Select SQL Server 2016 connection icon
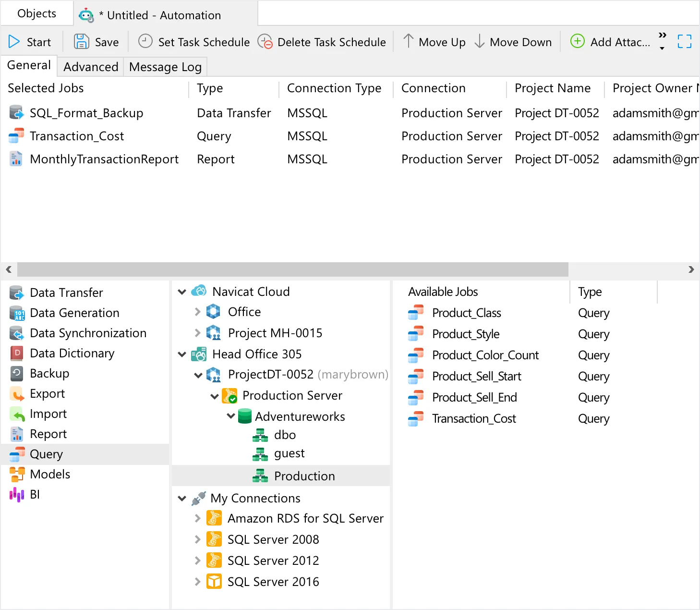Image resolution: width=700 pixels, height=610 pixels. pos(214,581)
